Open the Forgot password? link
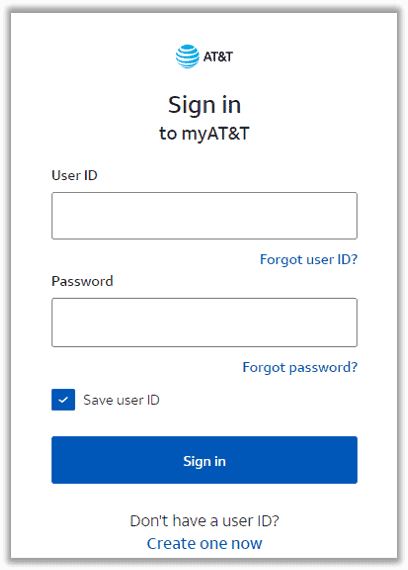The height and width of the screenshot is (570, 408). point(300,368)
